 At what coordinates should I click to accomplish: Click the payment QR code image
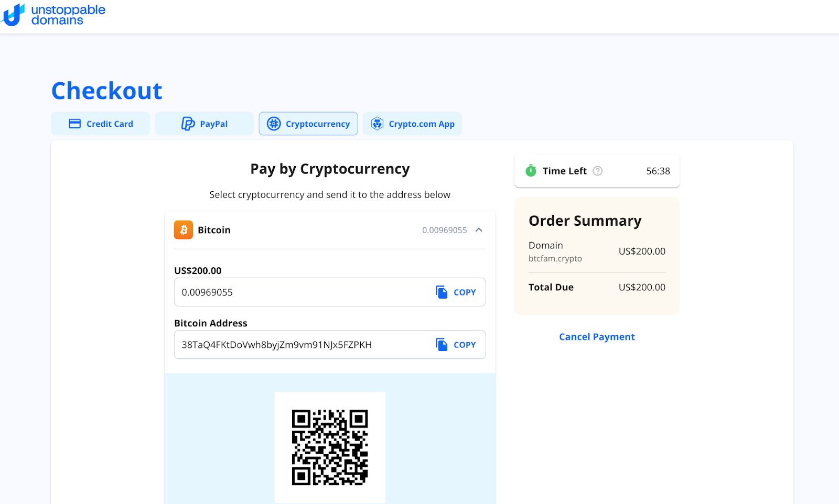click(x=330, y=447)
